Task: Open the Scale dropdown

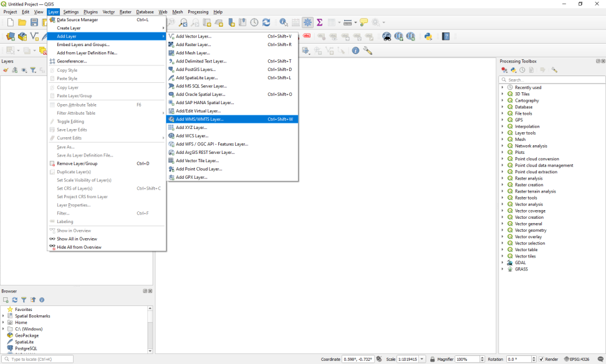Action: point(422,359)
